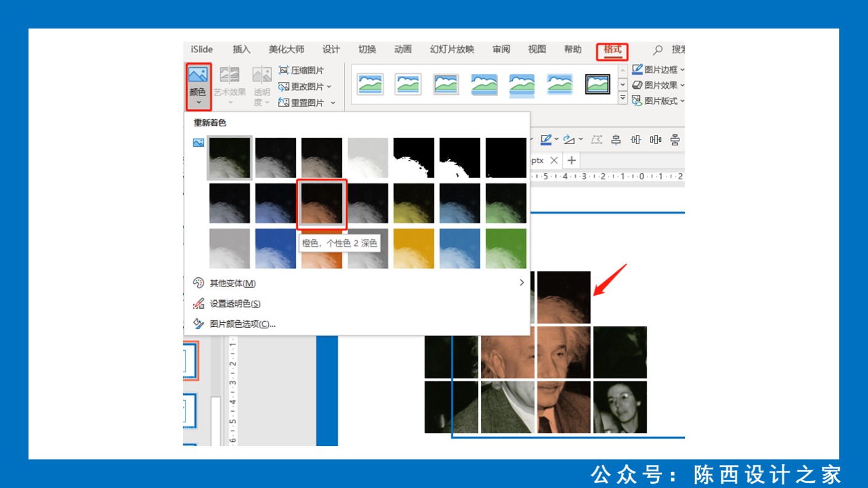
Task: Open the 颜色 (Color) picture button
Action: pos(198,86)
